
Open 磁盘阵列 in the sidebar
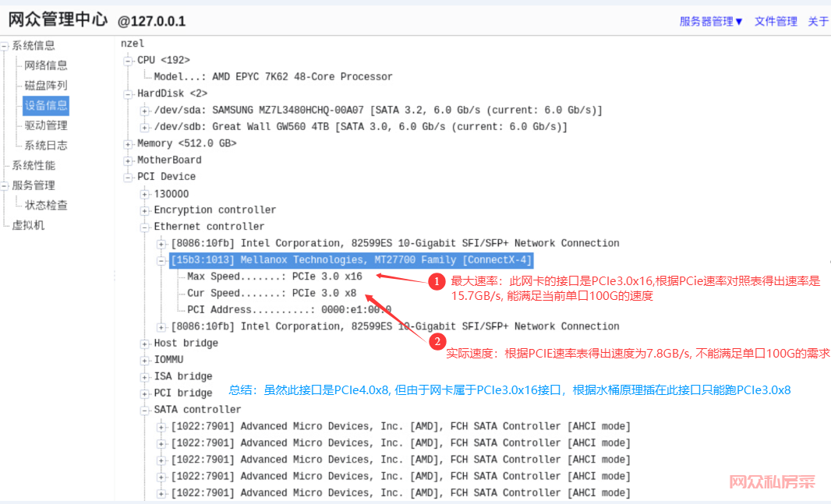[x=46, y=86]
